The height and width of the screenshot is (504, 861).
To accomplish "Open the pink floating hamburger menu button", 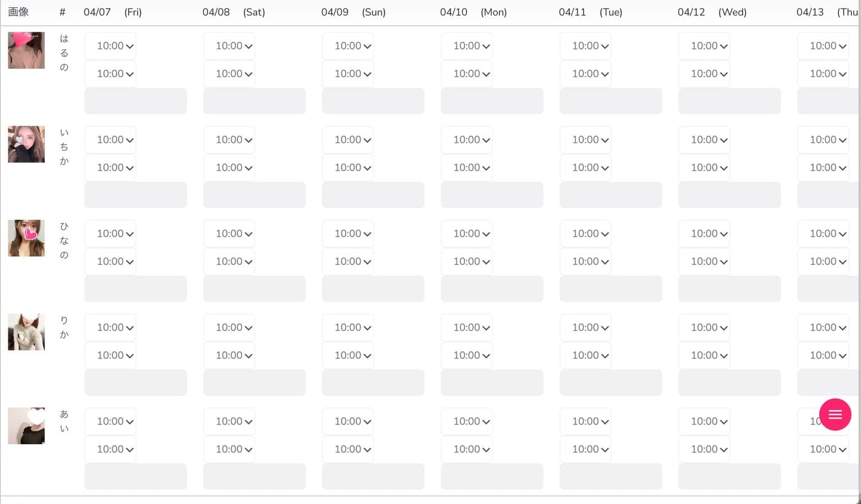I will click(835, 414).
